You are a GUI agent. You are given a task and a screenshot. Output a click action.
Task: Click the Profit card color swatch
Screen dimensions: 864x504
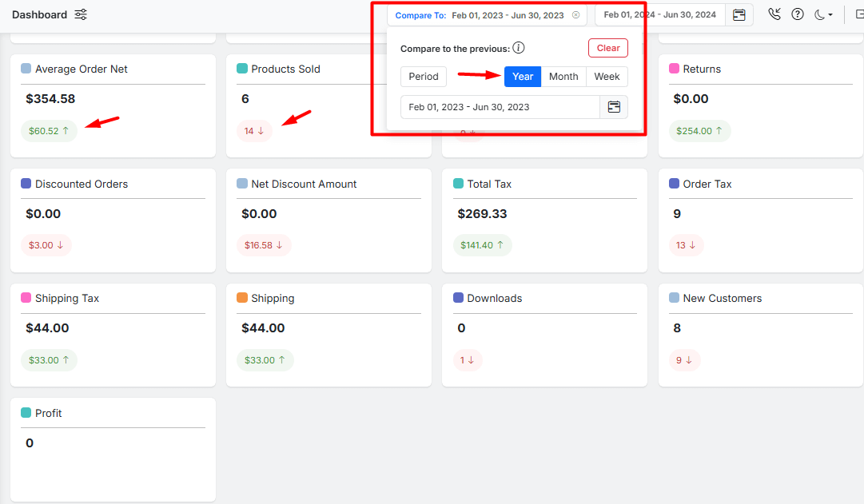(x=26, y=413)
